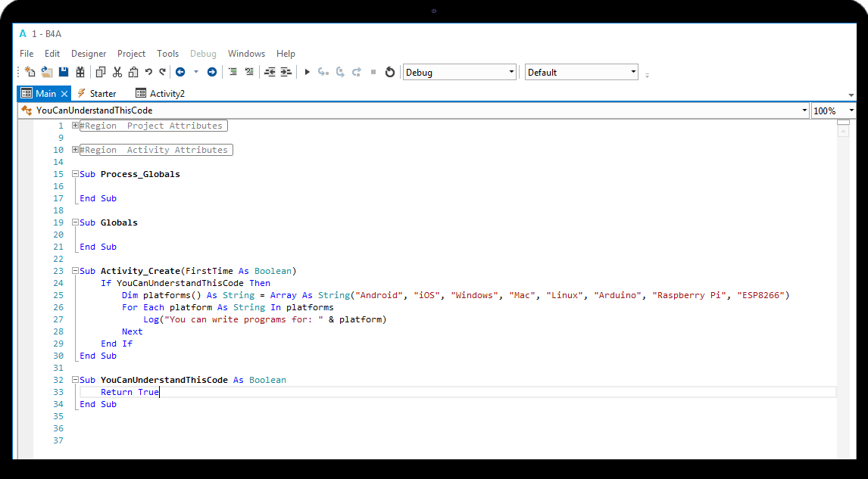Open the tab list dropdown arrow at the far end of the tab strip

tap(851, 95)
